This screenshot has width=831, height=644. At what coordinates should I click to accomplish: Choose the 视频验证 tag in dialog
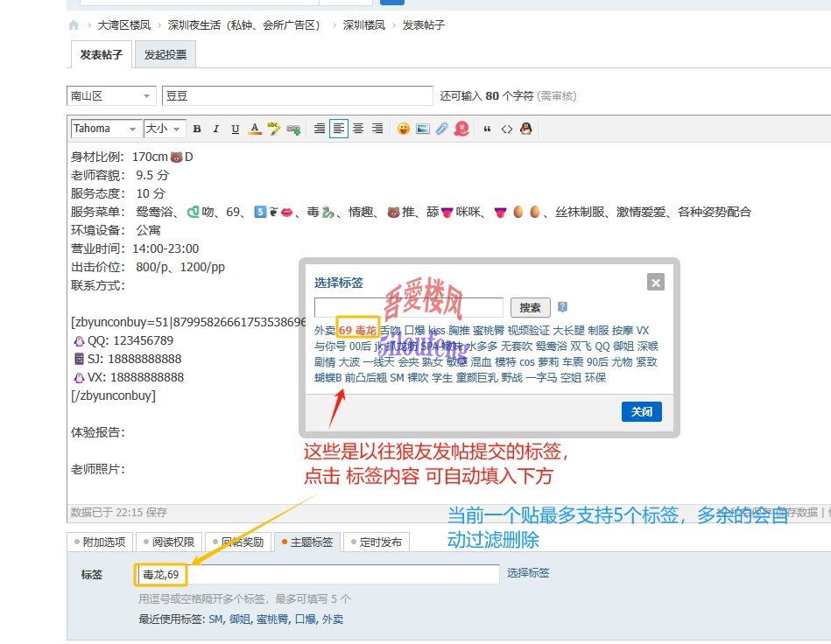click(528, 331)
